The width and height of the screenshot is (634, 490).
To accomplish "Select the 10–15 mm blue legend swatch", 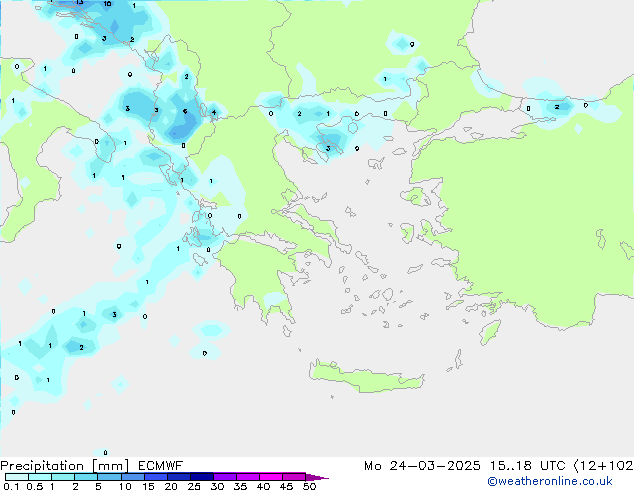I will click(132, 477).
